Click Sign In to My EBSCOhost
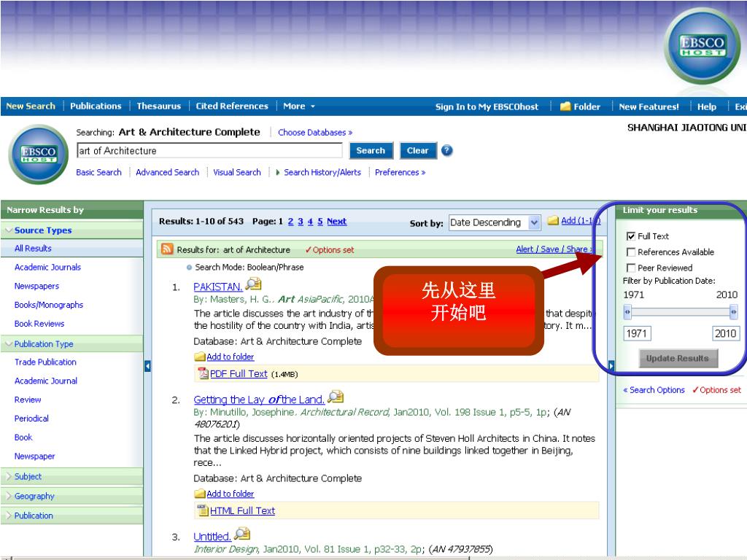 [487, 106]
